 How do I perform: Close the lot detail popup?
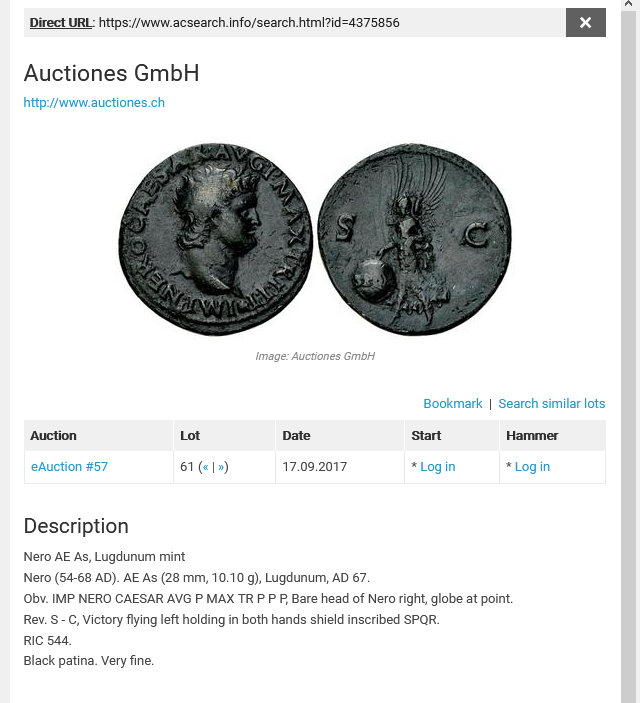pyautogui.click(x=585, y=22)
